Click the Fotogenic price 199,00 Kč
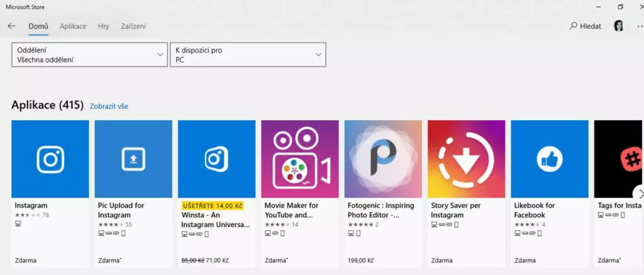The image size is (644, 275). click(x=360, y=261)
